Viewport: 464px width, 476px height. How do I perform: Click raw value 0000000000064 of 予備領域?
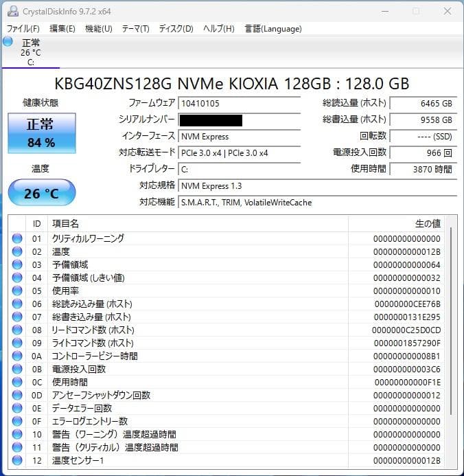406,264
